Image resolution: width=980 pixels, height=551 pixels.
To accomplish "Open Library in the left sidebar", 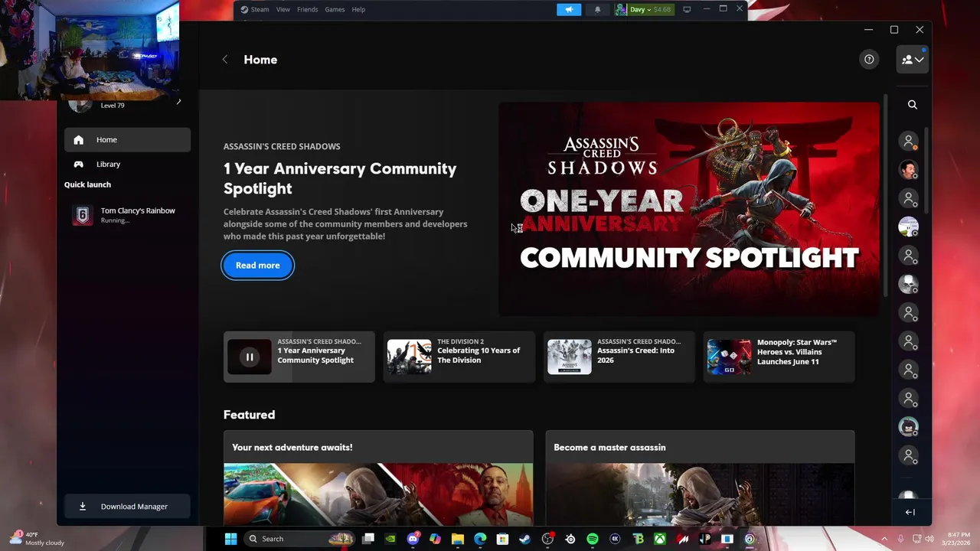I will pos(127,165).
